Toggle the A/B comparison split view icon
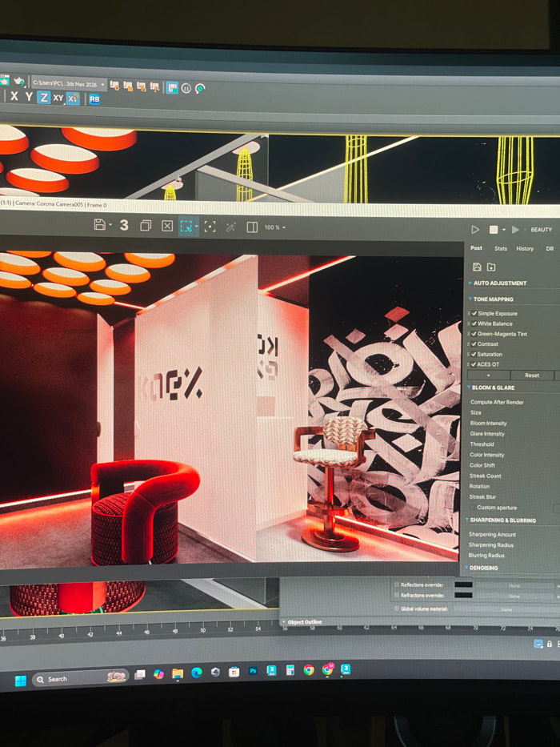 (x=252, y=227)
